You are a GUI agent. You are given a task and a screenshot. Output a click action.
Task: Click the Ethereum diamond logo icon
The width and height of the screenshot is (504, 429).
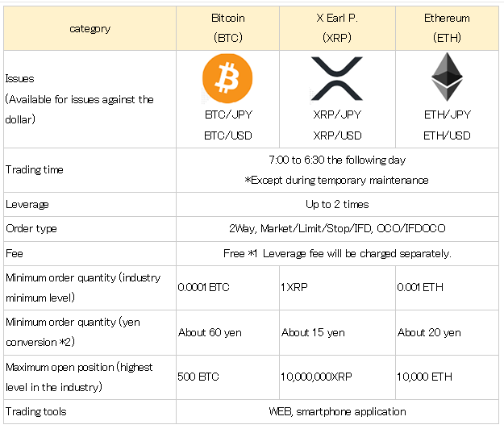[x=447, y=77]
